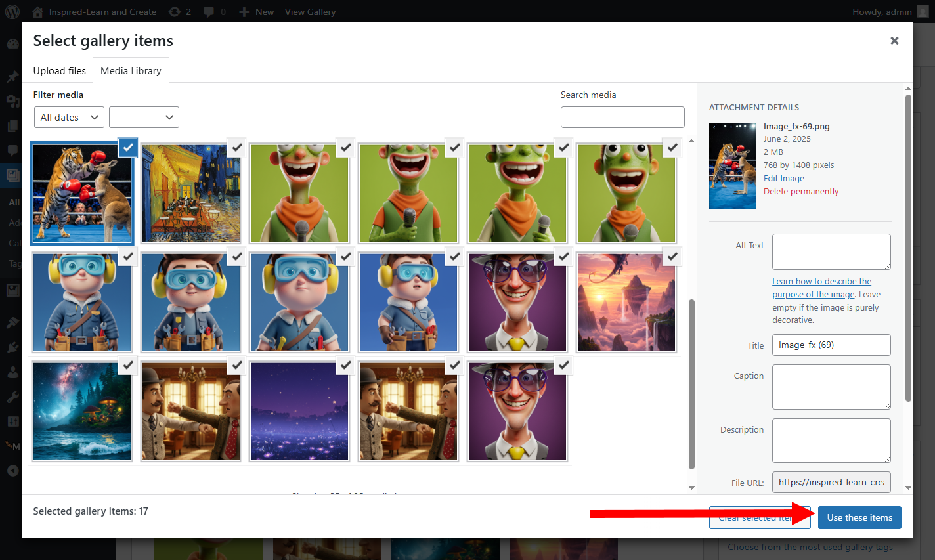Screen dimensions: 935x560
Task: Switch to the Upload files tab
Action: tap(60, 70)
